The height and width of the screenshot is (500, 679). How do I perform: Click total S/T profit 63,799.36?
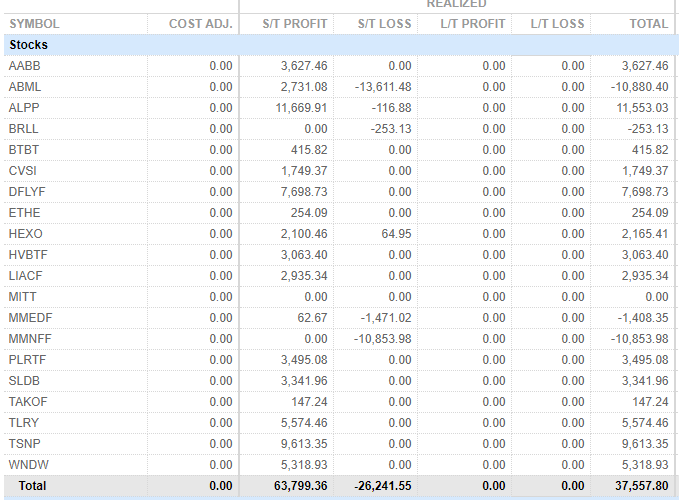click(x=301, y=486)
